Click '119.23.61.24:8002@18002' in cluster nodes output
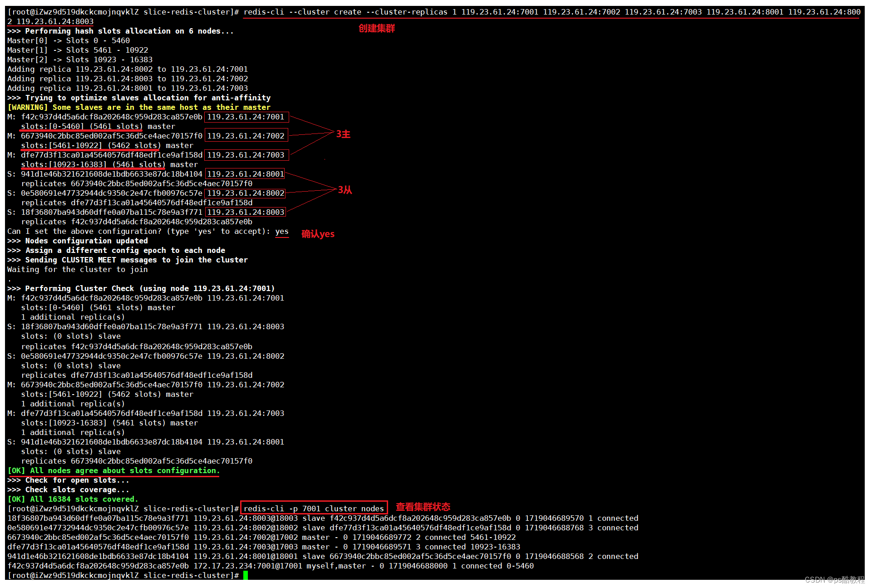The width and height of the screenshot is (872, 588). 246,528
